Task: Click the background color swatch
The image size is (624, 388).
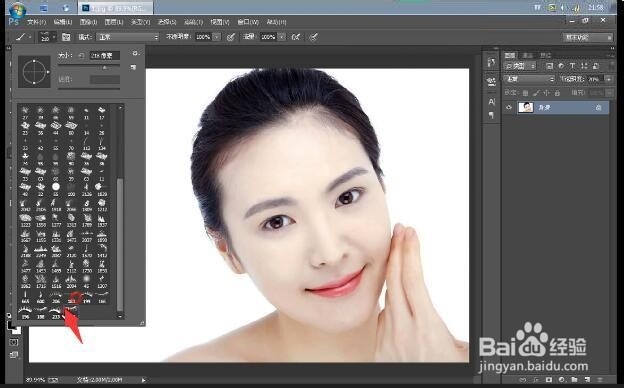Action: (x=16, y=330)
